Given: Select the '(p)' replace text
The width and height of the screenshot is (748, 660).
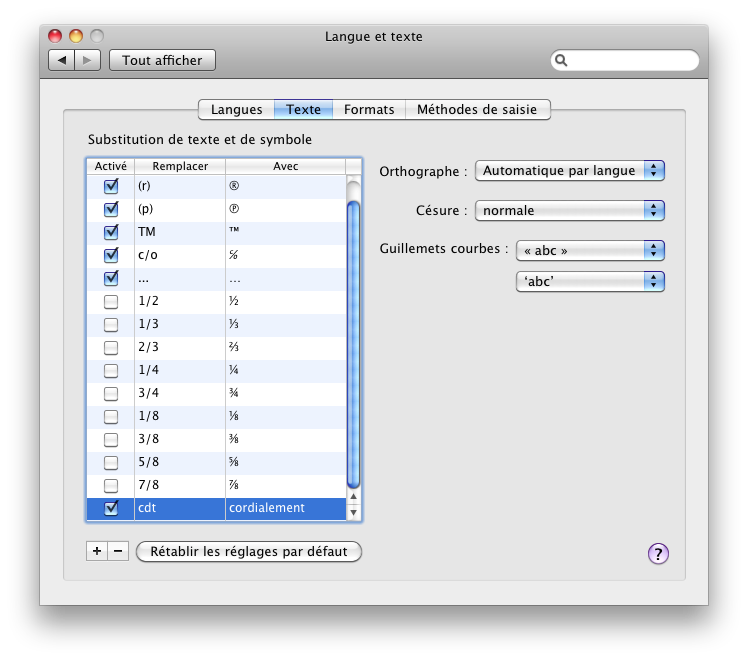Looking at the screenshot, I should pyautogui.click(x=145, y=209).
